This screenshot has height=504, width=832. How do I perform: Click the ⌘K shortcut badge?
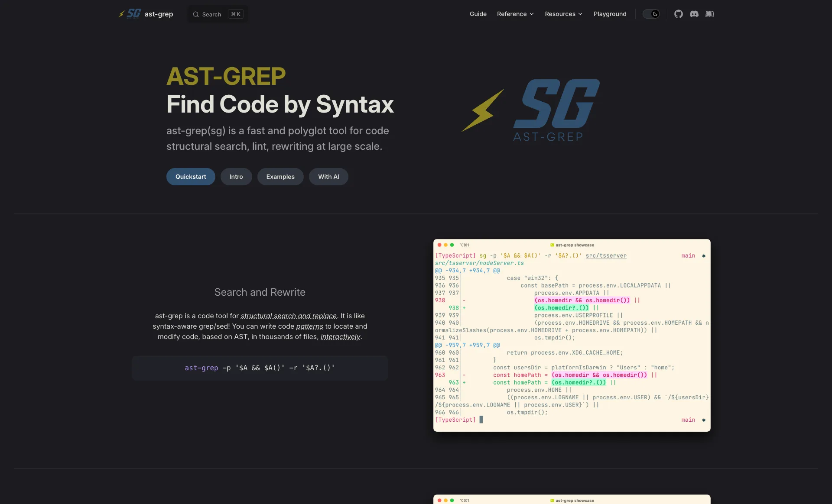[236, 14]
